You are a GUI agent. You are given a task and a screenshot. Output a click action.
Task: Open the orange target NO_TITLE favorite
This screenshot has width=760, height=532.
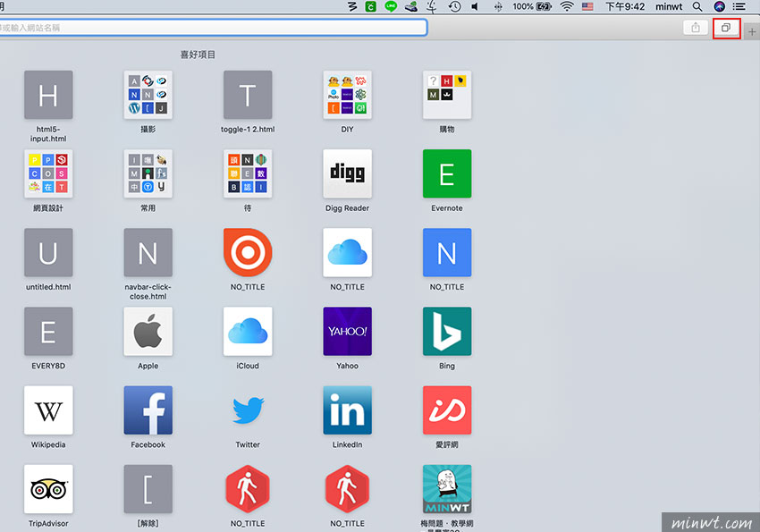pyautogui.click(x=248, y=252)
